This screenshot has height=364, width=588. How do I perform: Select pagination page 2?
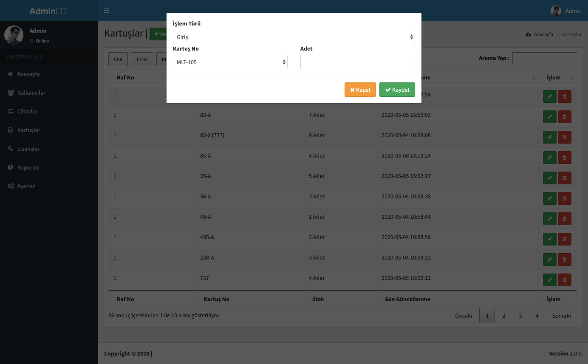point(504,316)
